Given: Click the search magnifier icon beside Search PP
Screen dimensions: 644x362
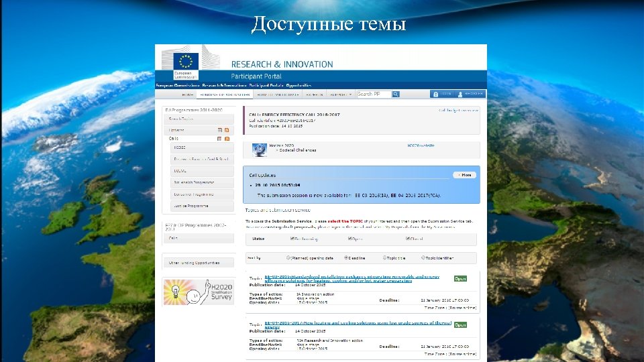Looking at the screenshot, I should tap(396, 94).
